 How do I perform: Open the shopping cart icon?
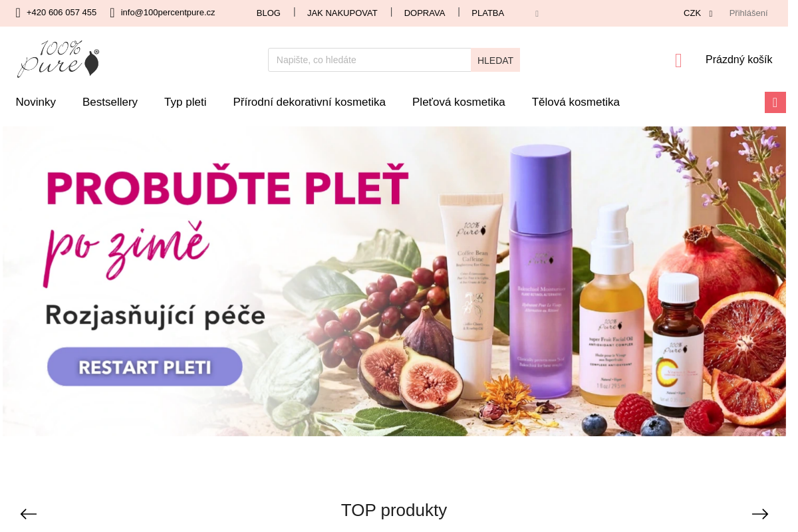pyautogui.click(x=678, y=61)
